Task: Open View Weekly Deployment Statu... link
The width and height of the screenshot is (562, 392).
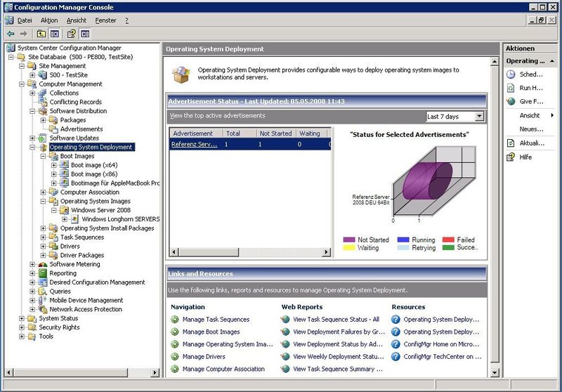Action: pos(339,357)
